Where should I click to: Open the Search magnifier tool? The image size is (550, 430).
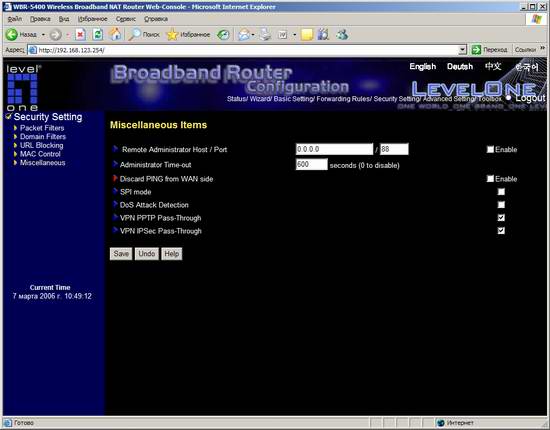(134, 34)
